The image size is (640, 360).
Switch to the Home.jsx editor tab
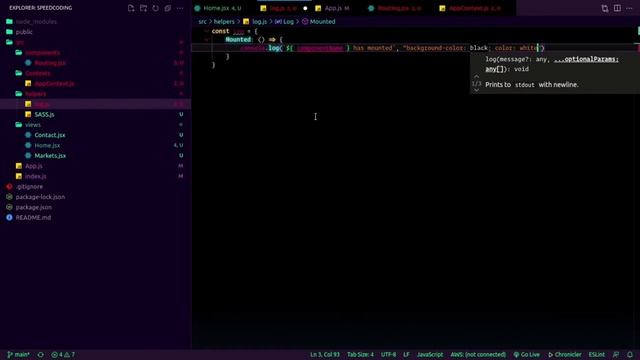point(218,8)
